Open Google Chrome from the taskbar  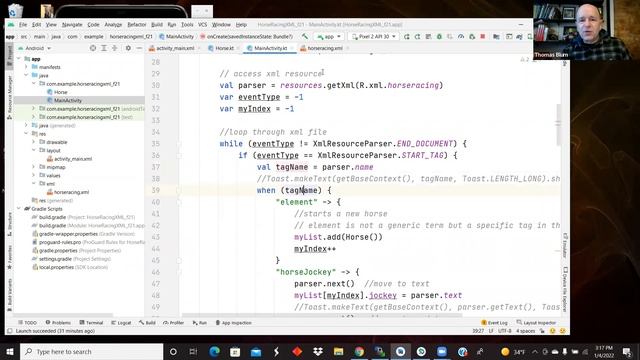(359, 351)
